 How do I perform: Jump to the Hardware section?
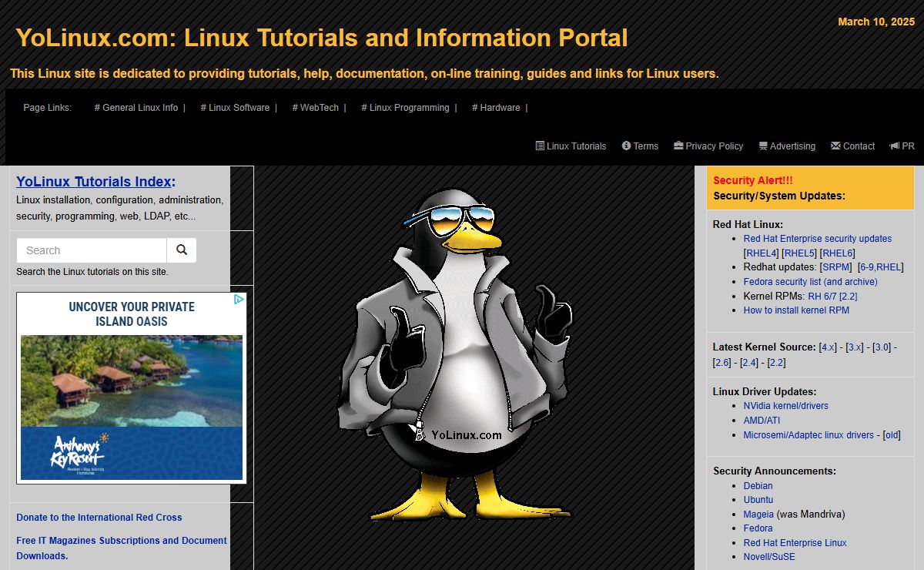click(496, 108)
